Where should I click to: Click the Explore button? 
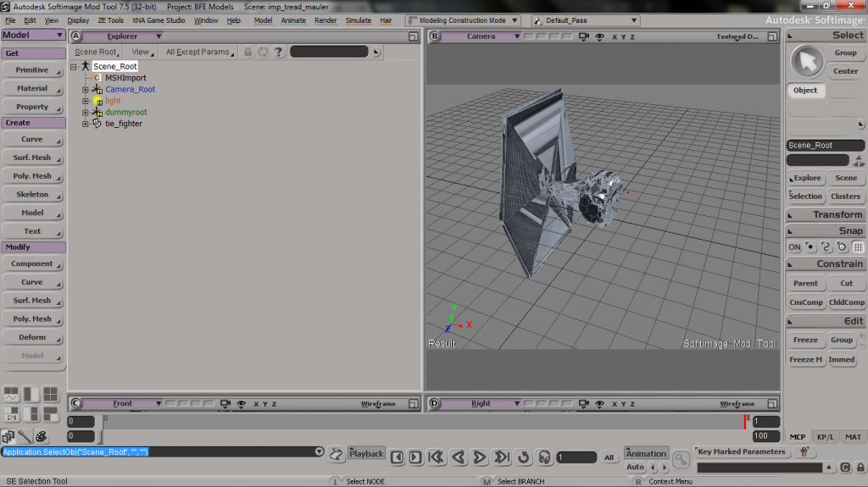coord(805,178)
